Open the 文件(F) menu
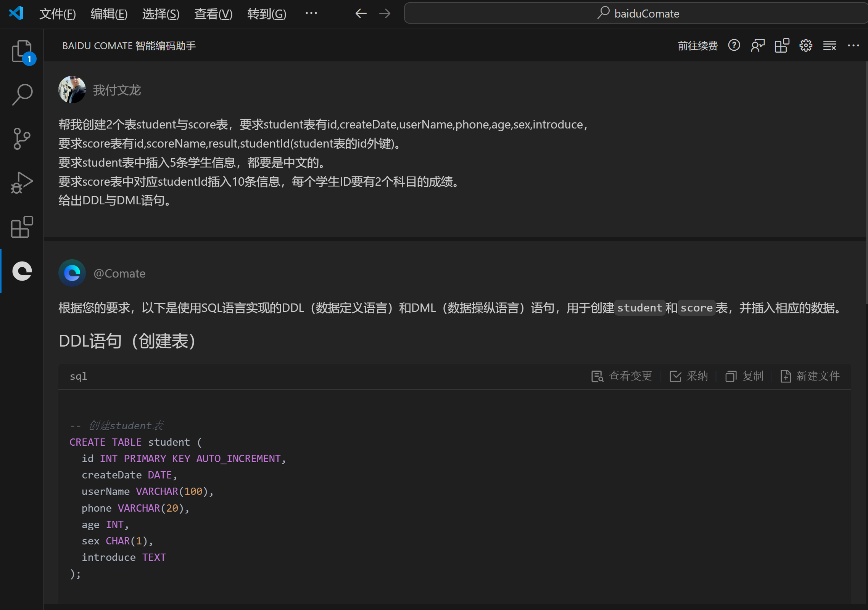 click(x=58, y=14)
